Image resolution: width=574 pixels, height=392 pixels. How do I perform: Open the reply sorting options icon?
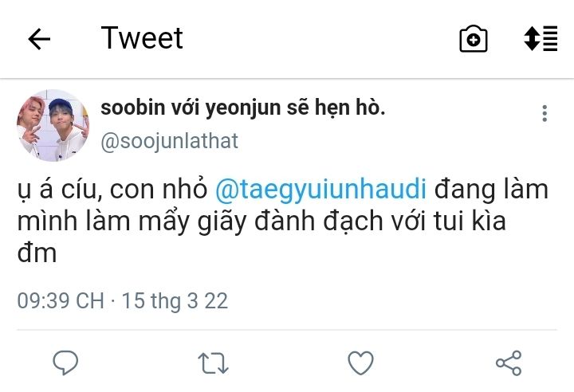(x=541, y=39)
